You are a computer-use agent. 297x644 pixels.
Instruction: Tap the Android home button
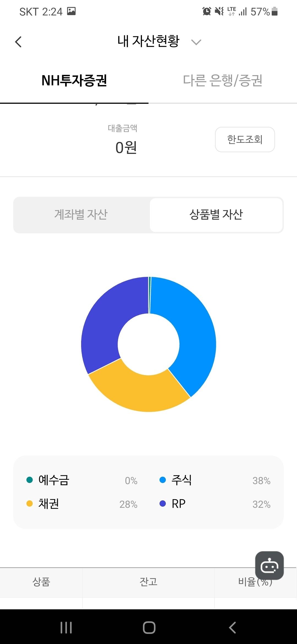(149, 628)
